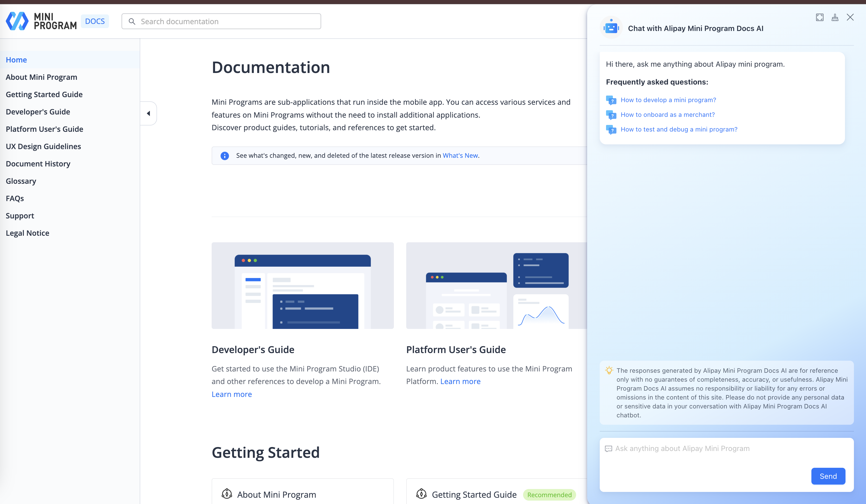
Task: Select UX Design Guidelines in sidebar
Action: (43, 146)
